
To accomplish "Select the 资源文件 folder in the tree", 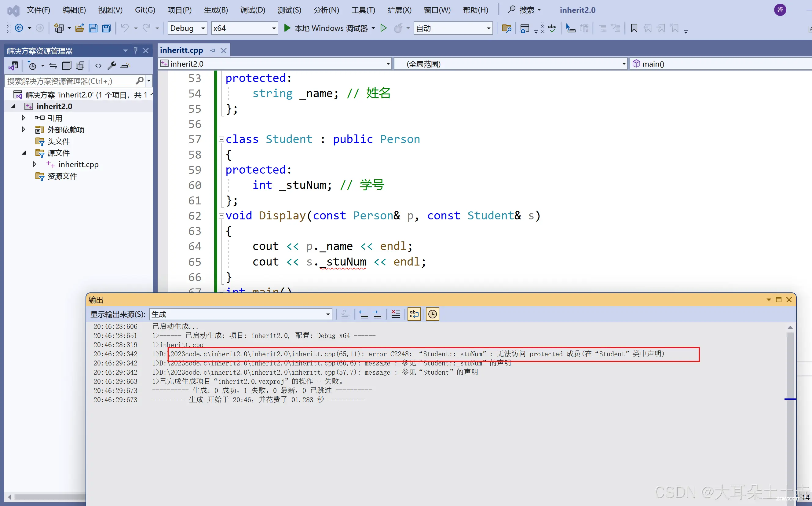I will [x=62, y=176].
